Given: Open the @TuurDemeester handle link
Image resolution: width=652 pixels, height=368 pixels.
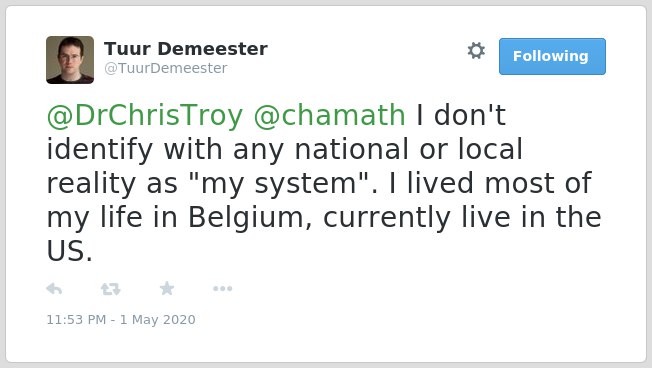Looking at the screenshot, I should click(166, 68).
